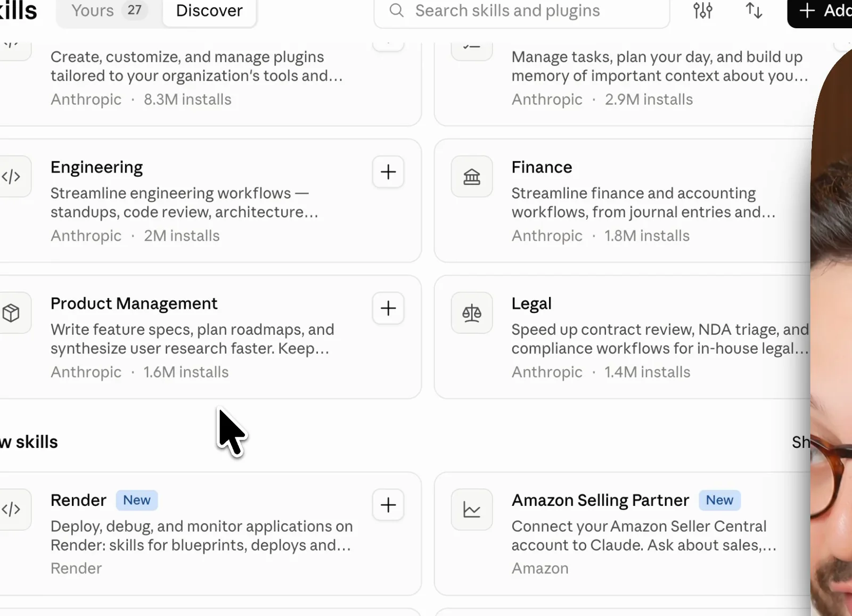Viewport: 852px width, 616px height.
Task: Switch to the Yours tab
Action: tap(109, 11)
